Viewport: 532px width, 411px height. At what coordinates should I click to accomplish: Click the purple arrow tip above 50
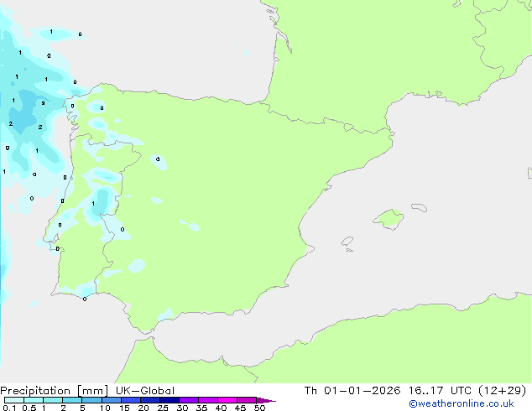[x=266, y=400]
